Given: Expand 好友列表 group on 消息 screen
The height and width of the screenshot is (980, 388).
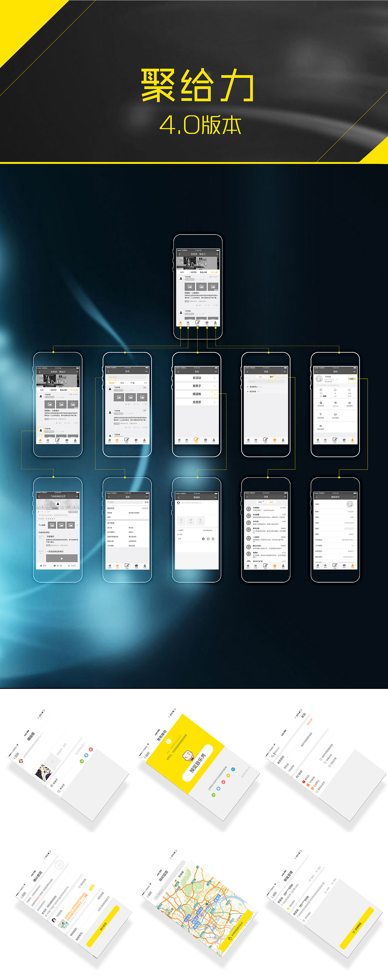Looking at the screenshot, I should 266,391.
